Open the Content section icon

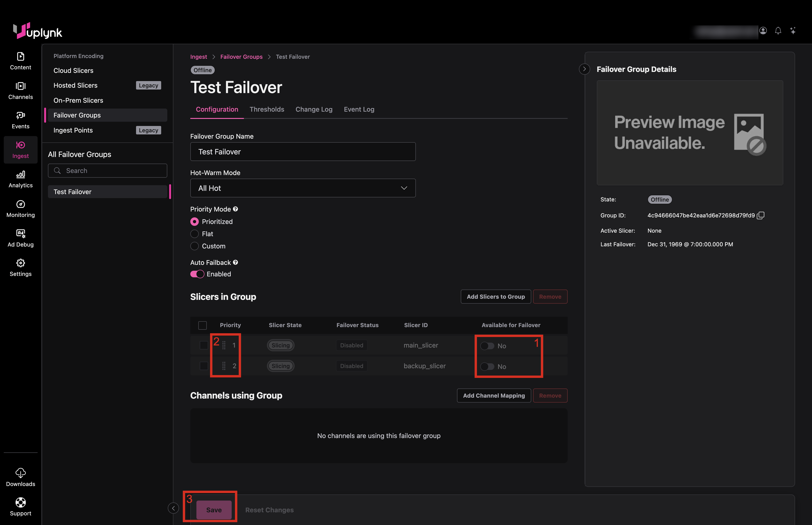tap(20, 57)
